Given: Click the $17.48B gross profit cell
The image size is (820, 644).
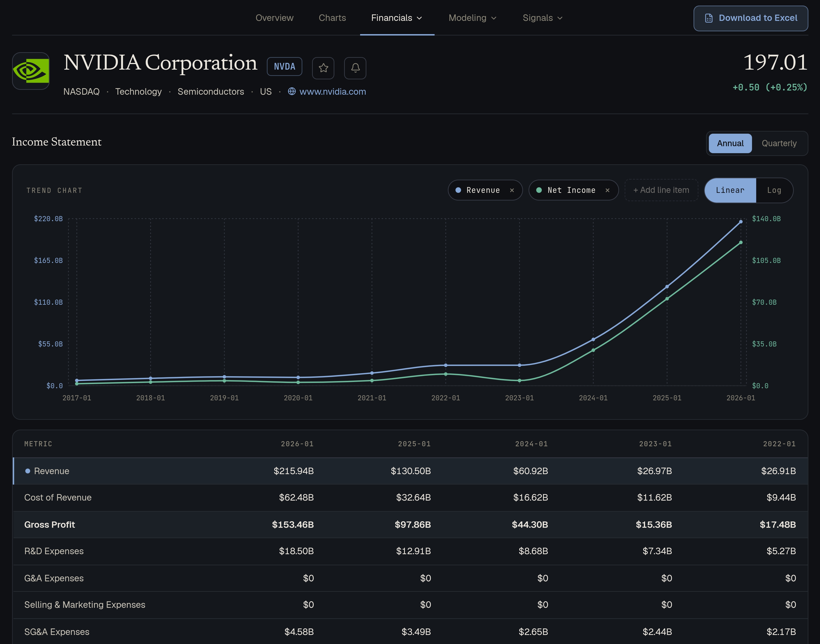Looking at the screenshot, I should click(x=778, y=524).
